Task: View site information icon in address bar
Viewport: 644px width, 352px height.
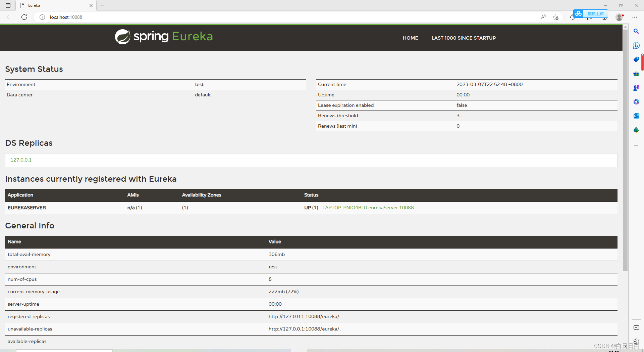Action: tap(42, 17)
